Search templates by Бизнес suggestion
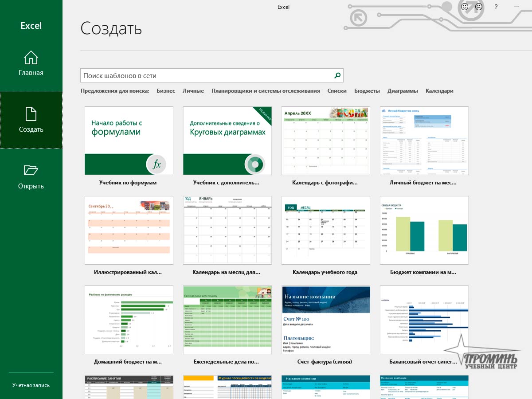 (166, 91)
